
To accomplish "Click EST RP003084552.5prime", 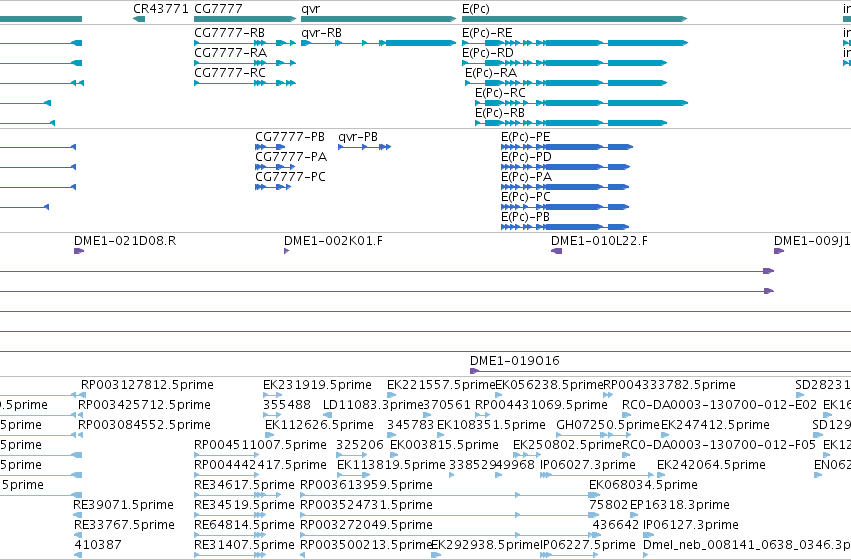I will point(144,425).
